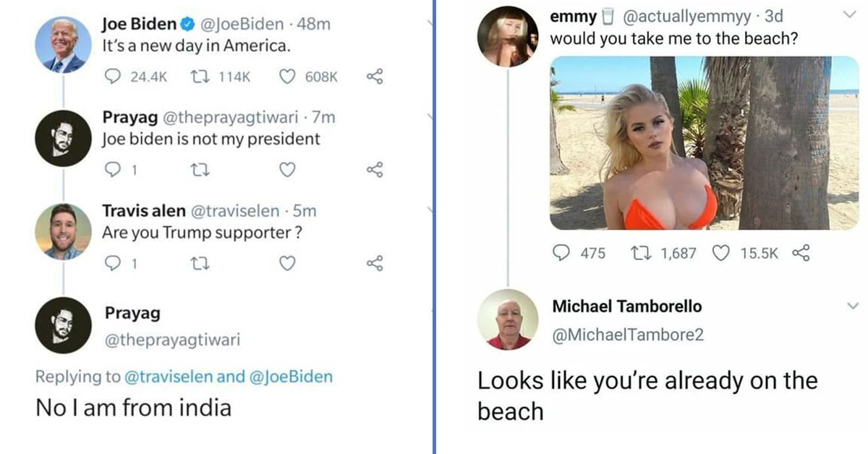The image size is (868, 454).
Task: Share Joe Biden's tweet
Action: [374, 77]
